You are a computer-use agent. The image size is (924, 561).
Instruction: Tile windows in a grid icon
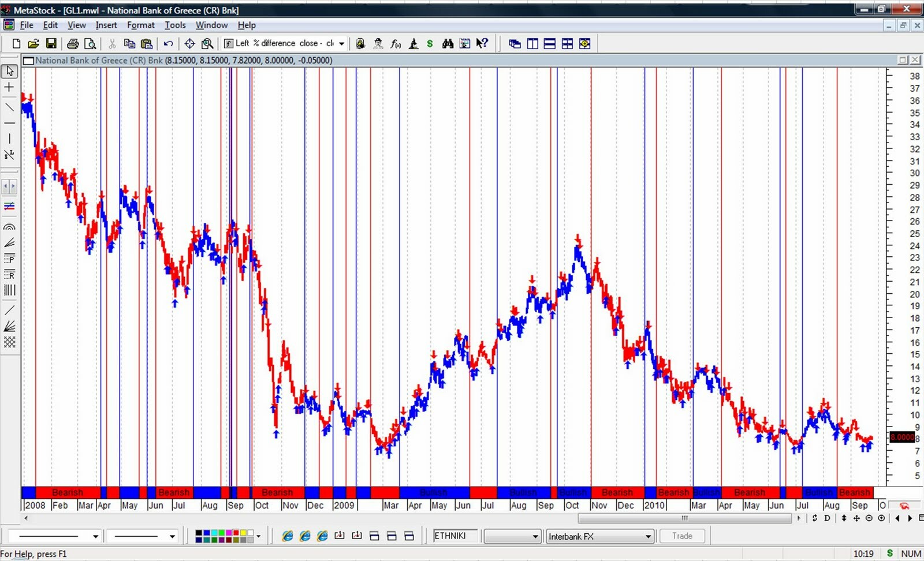click(567, 44)
